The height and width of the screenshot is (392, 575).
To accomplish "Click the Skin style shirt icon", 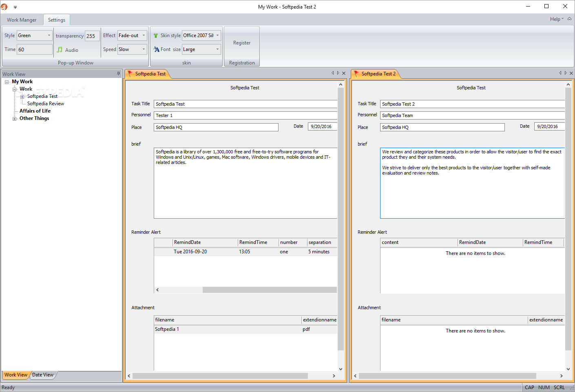I will click(x=156, y=35).
